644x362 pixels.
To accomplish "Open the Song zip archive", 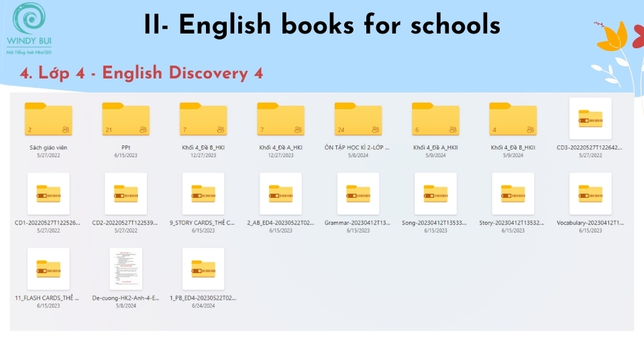I will coord(435,194).
